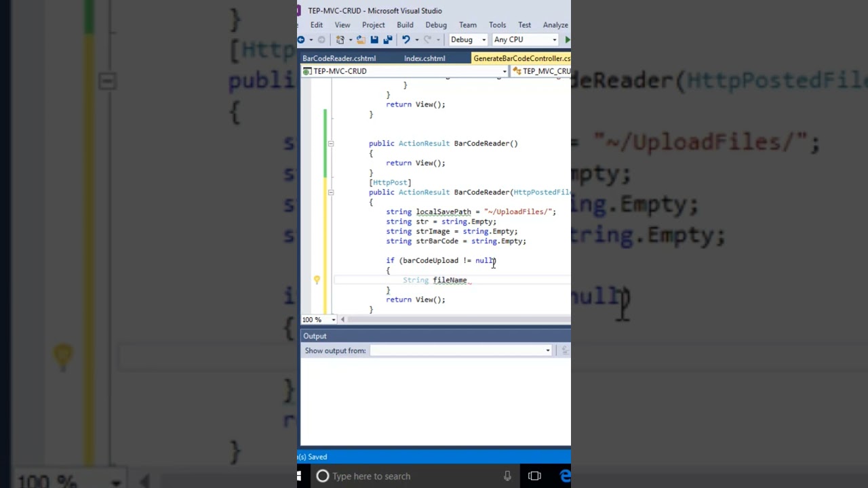Open the Team menu
Viewport: 868px width, 488px height.
(x=468, y=25)
